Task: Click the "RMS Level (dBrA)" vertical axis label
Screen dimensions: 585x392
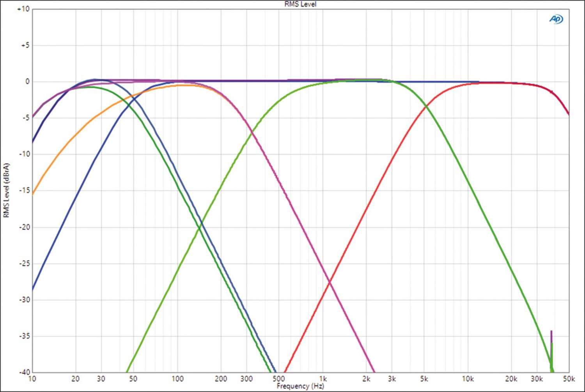Action: click(x=6, y=190)
